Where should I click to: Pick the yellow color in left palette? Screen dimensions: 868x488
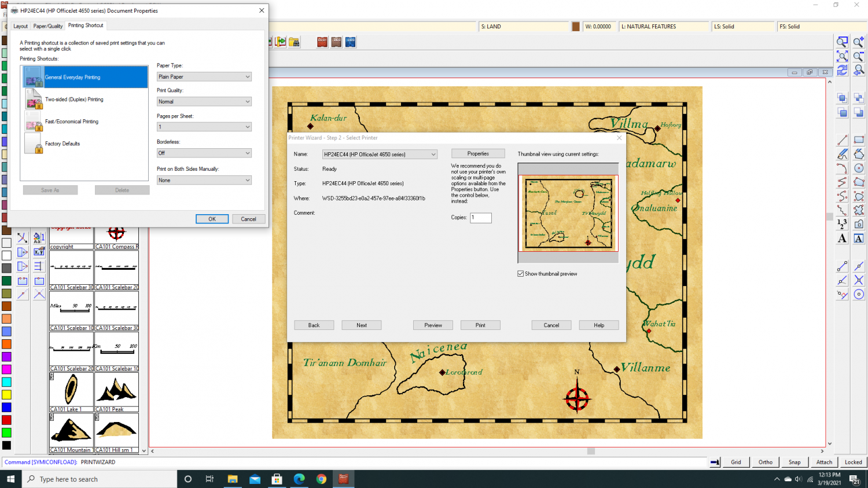point(6,394)
